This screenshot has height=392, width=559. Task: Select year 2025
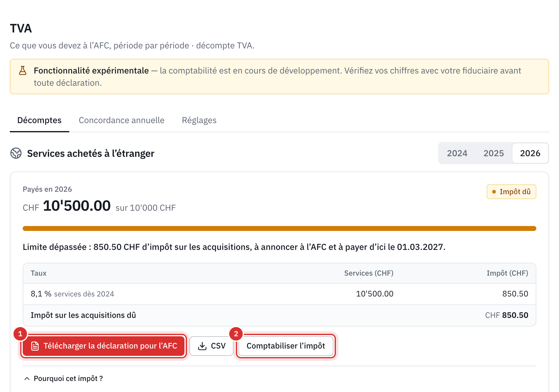tap(494, 153)
